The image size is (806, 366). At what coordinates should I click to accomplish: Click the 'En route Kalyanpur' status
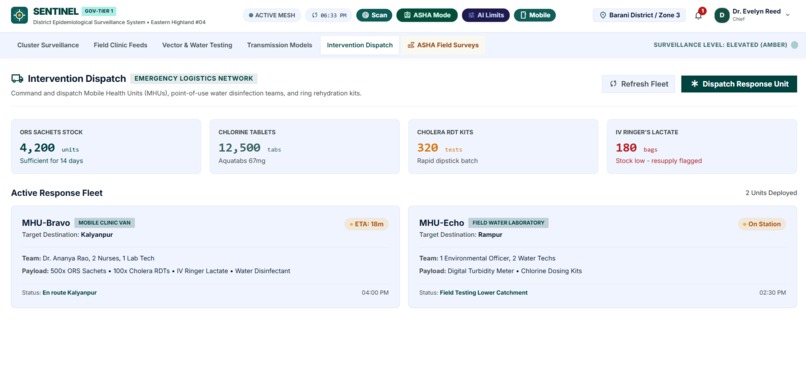[x=69, y=292]
